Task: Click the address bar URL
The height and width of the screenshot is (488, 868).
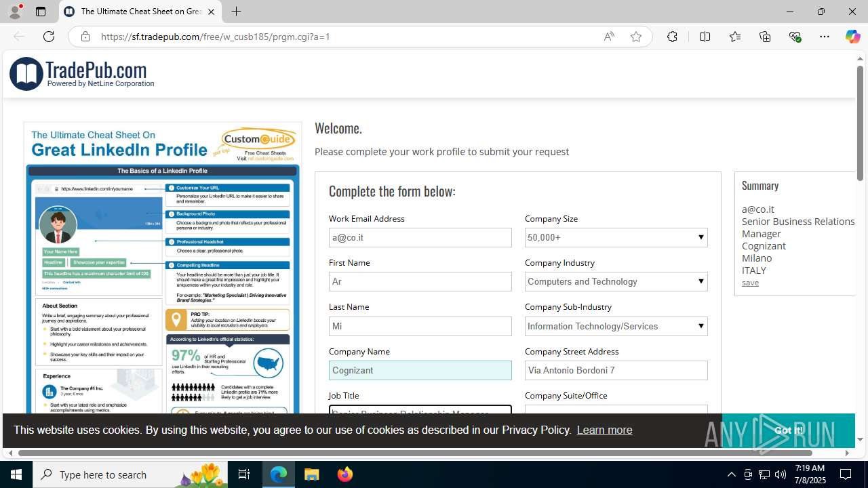Action: click(x=216, y=37)
